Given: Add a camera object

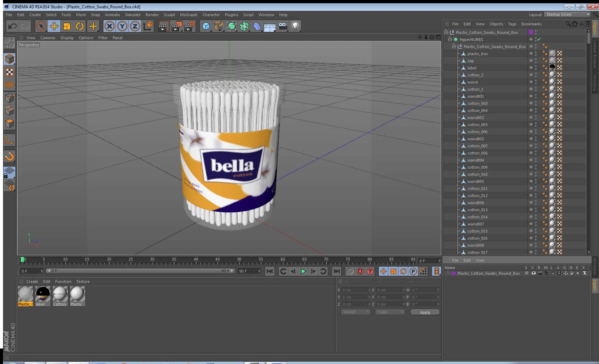Looking at the screenshot, I should (283, 26).
